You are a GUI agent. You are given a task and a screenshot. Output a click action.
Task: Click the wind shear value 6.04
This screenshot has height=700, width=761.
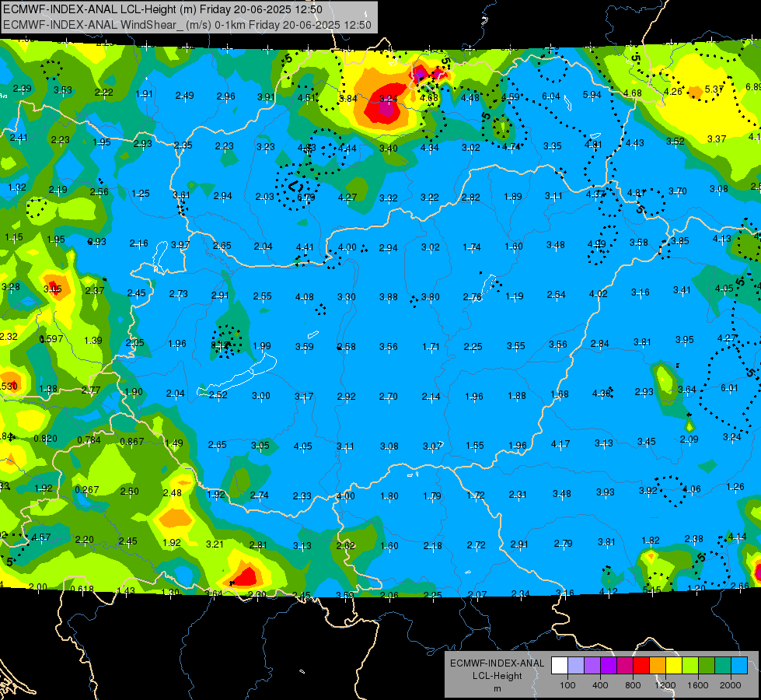click(551, 96)
